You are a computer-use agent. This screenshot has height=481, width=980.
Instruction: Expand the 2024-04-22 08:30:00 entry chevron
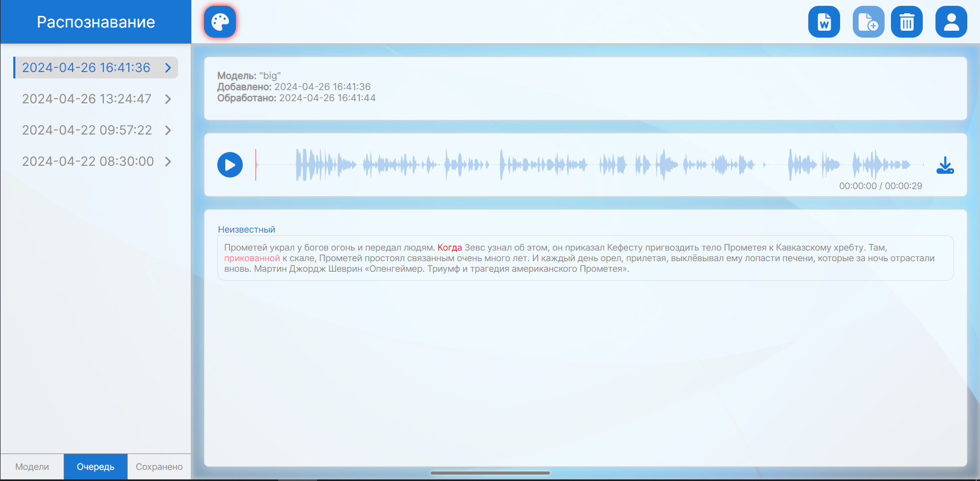point(168,162)
